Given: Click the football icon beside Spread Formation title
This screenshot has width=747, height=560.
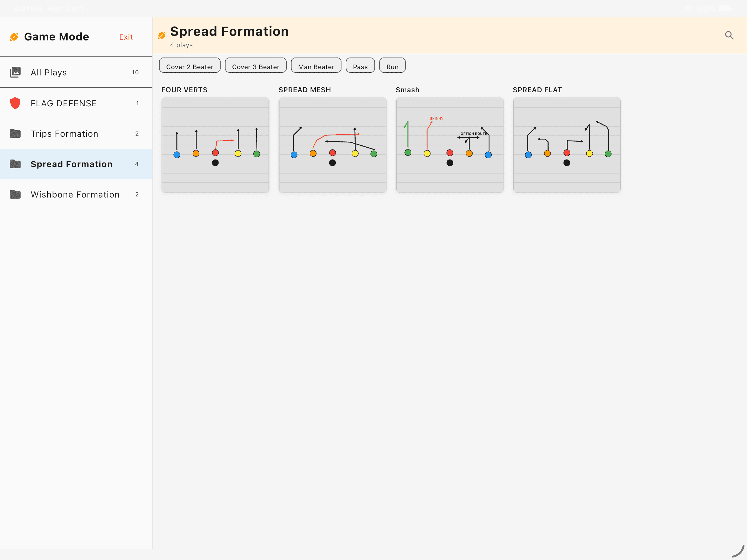Looking at the screenshot, I should point(162,36).
